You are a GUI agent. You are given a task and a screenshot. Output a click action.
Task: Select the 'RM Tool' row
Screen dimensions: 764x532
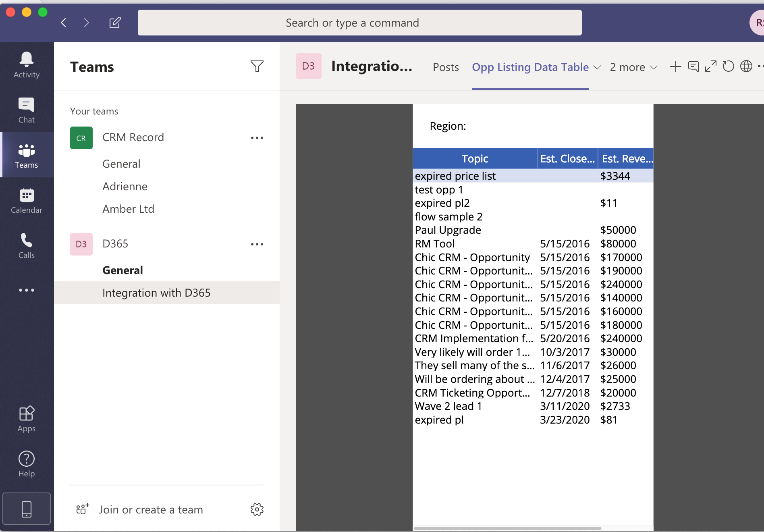click(533, 243)
